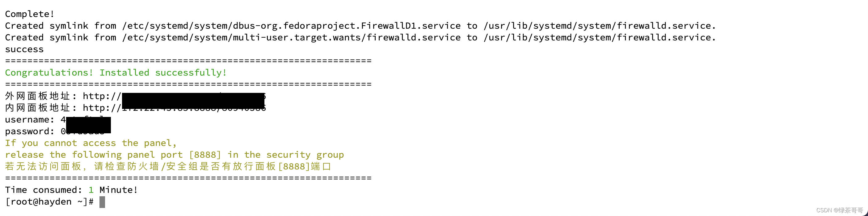This screenshot has height=216, width=868.
Task: Click the "Complete!" line at the top
Action: 30,14
